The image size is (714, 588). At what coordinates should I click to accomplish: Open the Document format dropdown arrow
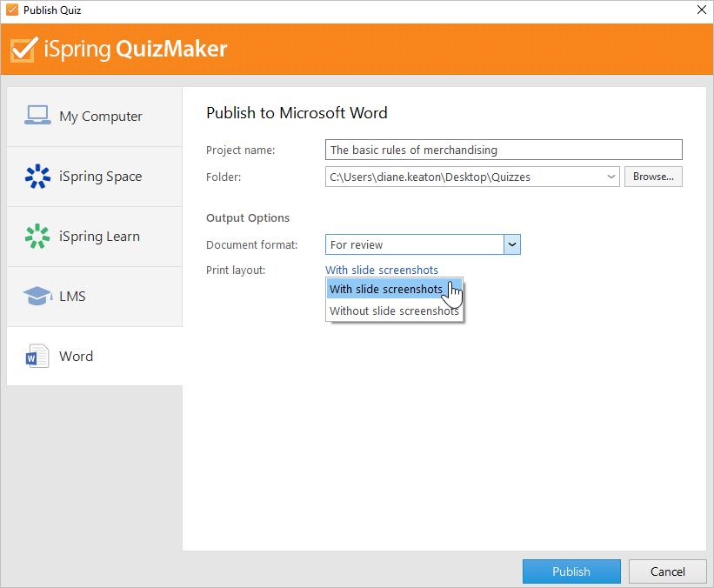512,244
